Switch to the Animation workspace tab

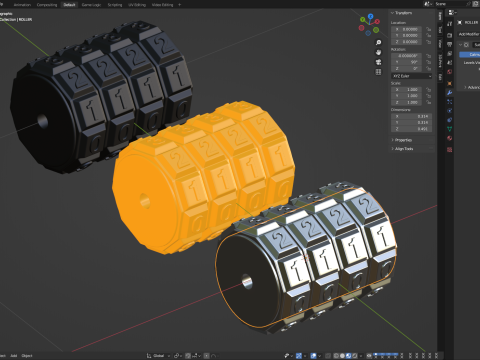point(22,5)
